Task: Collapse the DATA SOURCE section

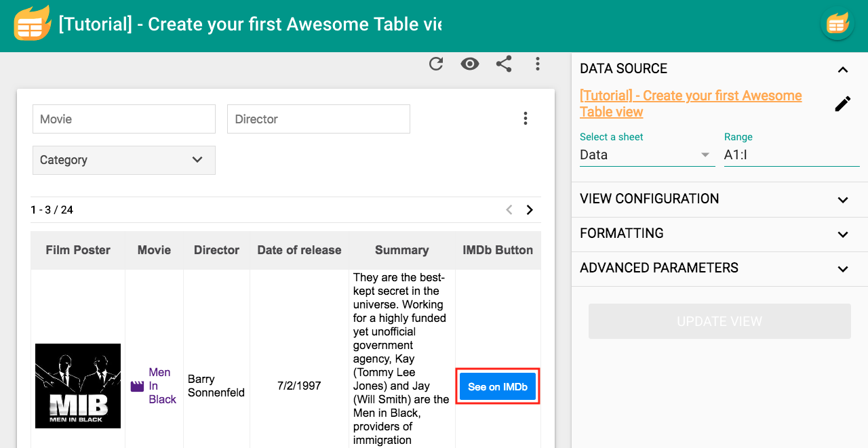Action: pyautogui.click(x=719, y=69)
